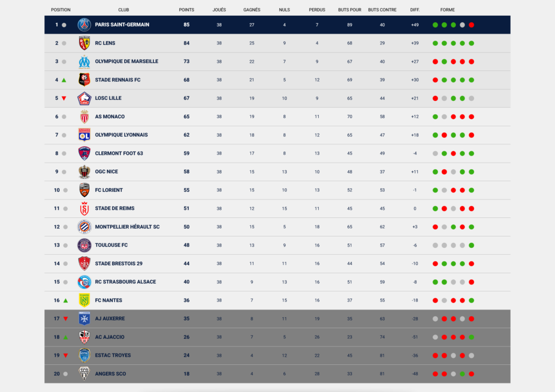Image resolution: width=555 pixels, height=392 pixels.
Task: Click the FORME column header
Action: [x=447, y=10]
